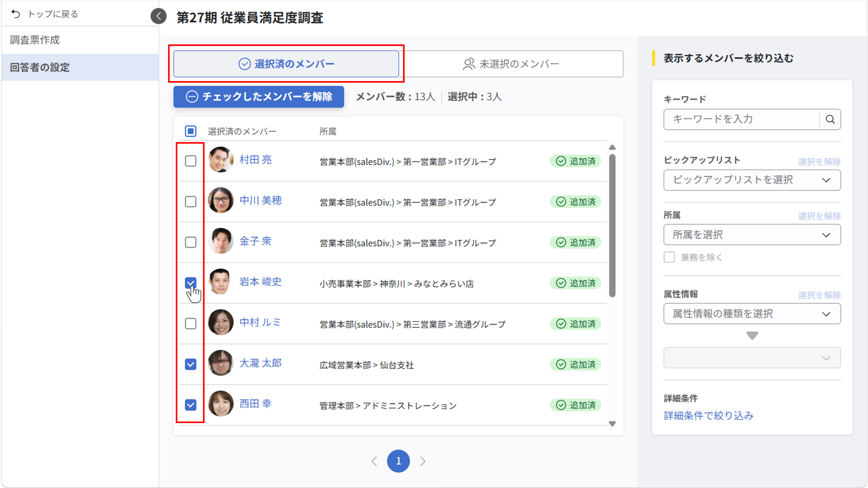
Task: Clear 属性情報 filter via 選択を解除
Action: 819,295
